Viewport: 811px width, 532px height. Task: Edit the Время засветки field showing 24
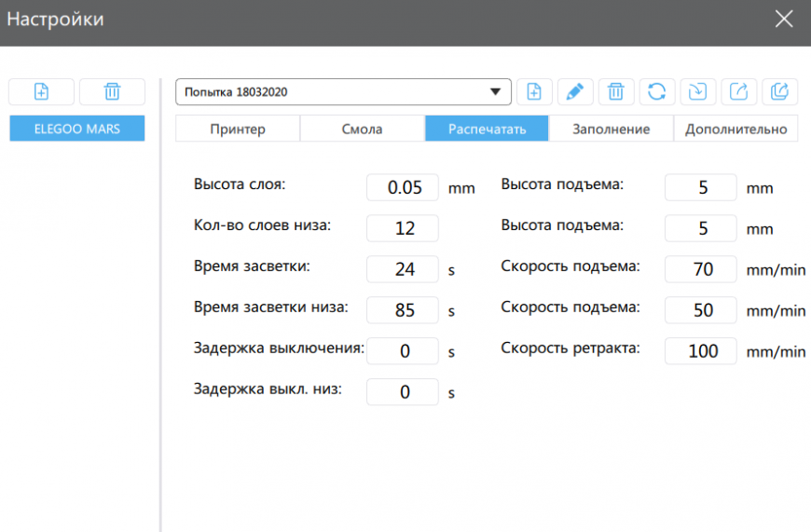(x=403, y=269)
